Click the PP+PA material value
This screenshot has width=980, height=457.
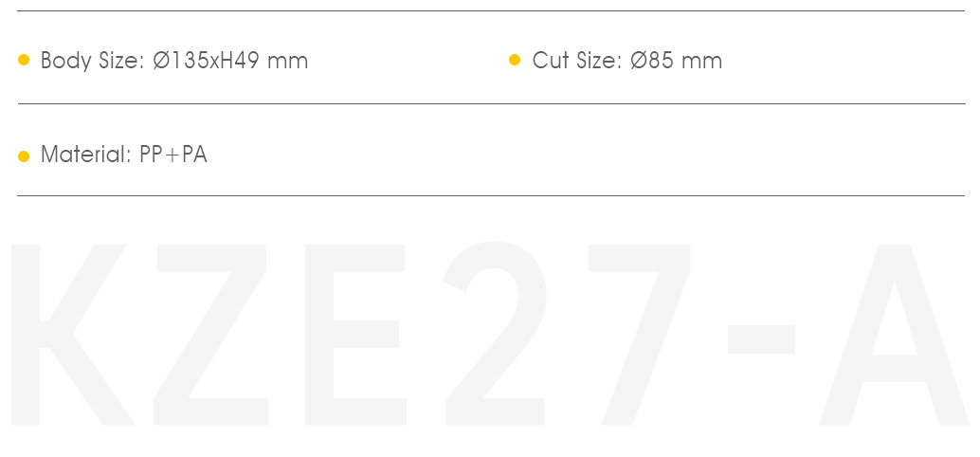[173, 154]
